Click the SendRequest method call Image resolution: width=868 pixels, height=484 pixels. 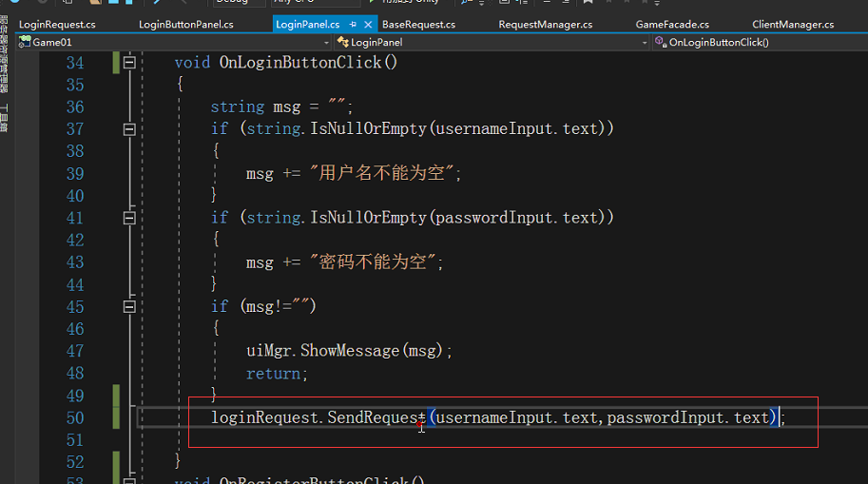point(376,417)
